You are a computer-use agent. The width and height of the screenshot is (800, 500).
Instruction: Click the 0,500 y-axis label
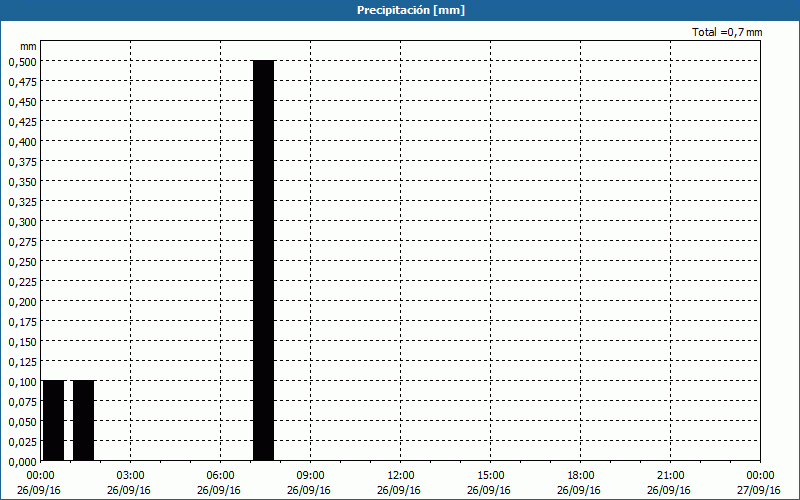pos(22,61)
